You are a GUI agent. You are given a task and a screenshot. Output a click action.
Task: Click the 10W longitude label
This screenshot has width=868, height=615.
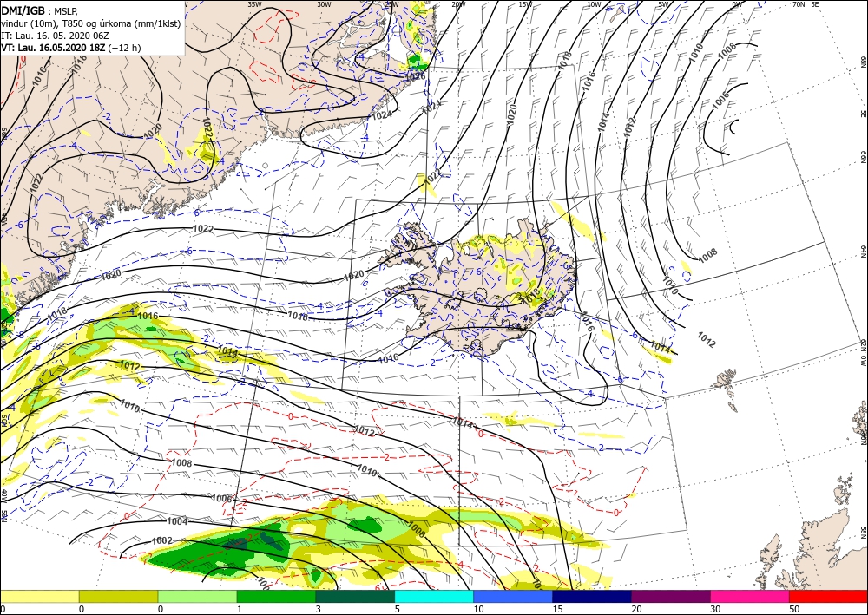[594, 4]
